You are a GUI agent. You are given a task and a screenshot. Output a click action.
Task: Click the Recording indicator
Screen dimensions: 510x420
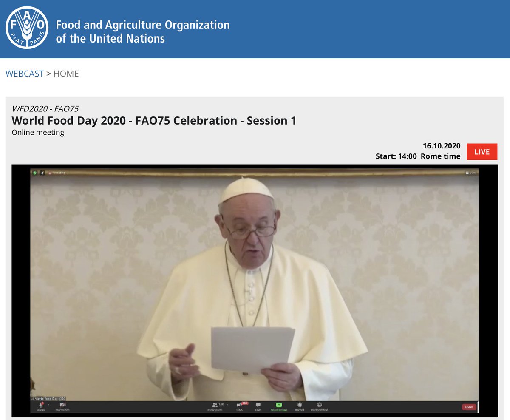click(x=57, y=173)
